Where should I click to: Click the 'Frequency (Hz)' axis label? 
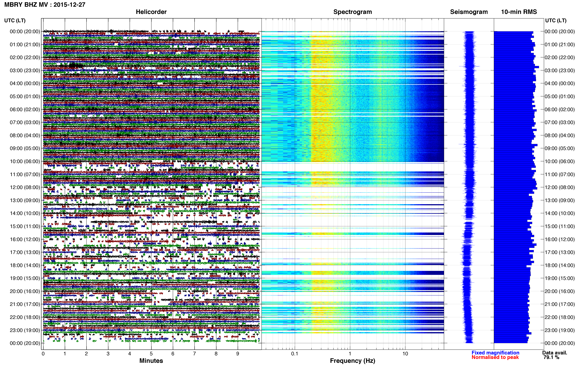[x=352, y=361]
